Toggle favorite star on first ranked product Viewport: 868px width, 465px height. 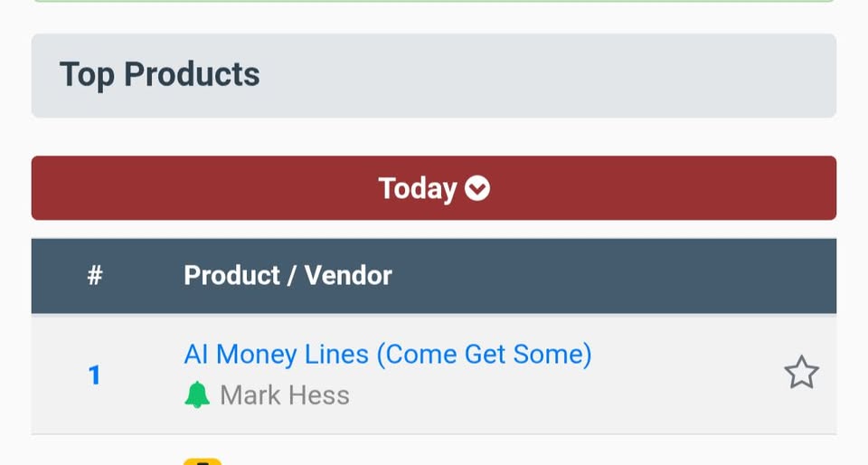click(x=801, y=373)
